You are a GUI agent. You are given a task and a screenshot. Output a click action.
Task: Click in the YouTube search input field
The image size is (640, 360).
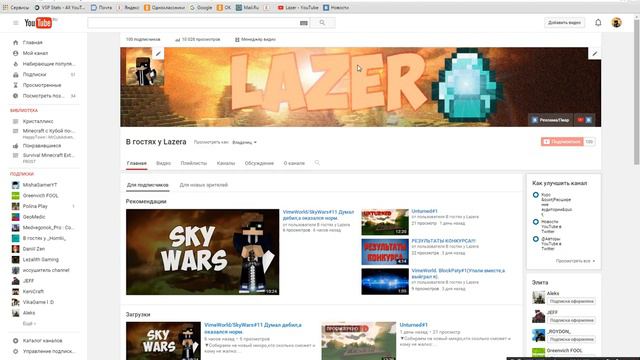[x=193, y=23]
